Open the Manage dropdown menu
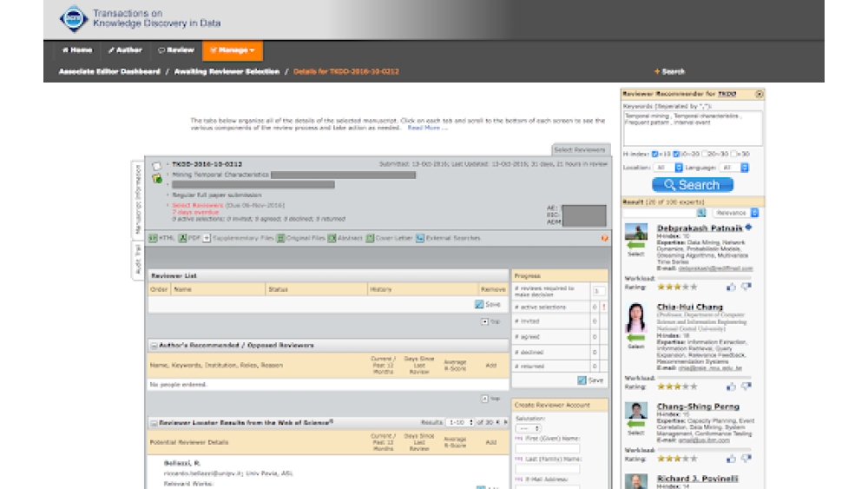 tap(233, 50)
